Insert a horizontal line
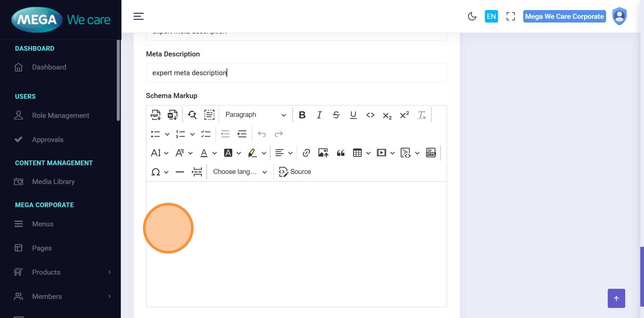Image resolution: width=644 pixels, height=318 pixels. click(180, 172)
